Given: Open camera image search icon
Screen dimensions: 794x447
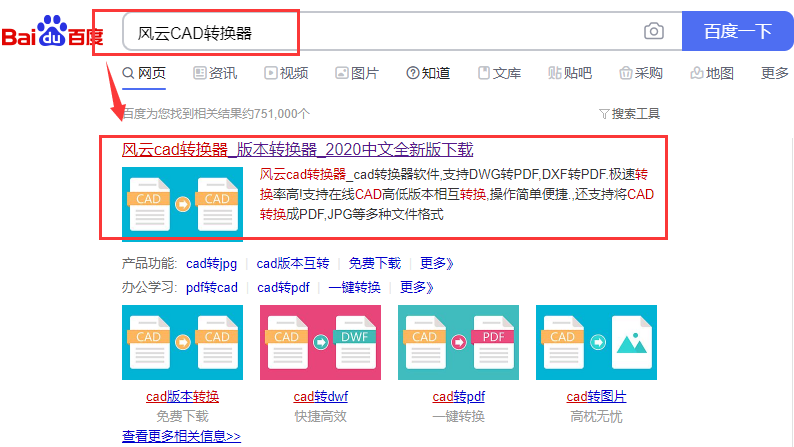Looking at the screenshot, I should [x=654, y=31].
